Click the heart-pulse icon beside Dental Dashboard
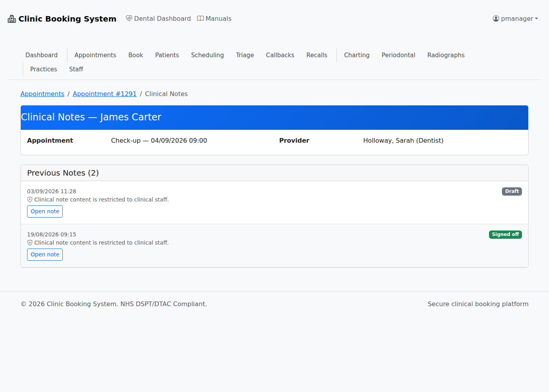The image size is (549, 392). [x=129, y=18]
